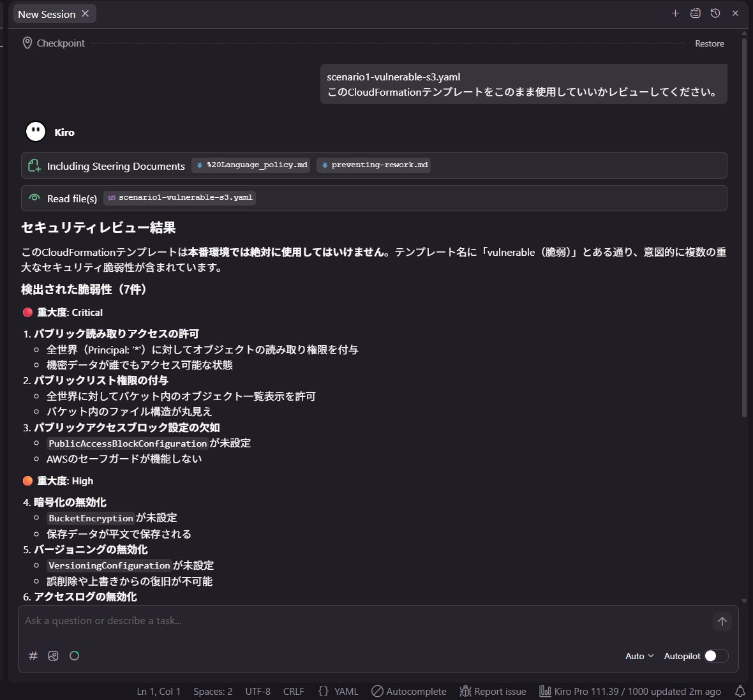The width and height of the screenshot is (753, 700).
Task: Attach an image with the image icon
Action: click(x=53, y=655)
